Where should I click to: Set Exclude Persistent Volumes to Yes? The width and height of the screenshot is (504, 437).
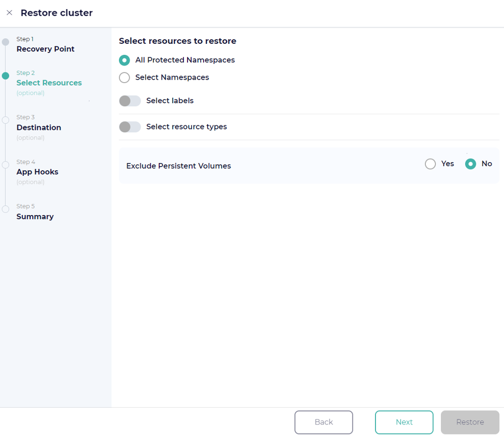pyautogui.click(x=430, y=164)
